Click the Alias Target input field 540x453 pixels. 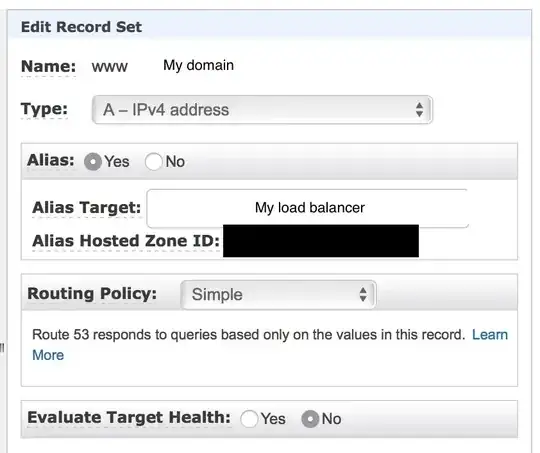pyautogui.click(x=308, y=208)
